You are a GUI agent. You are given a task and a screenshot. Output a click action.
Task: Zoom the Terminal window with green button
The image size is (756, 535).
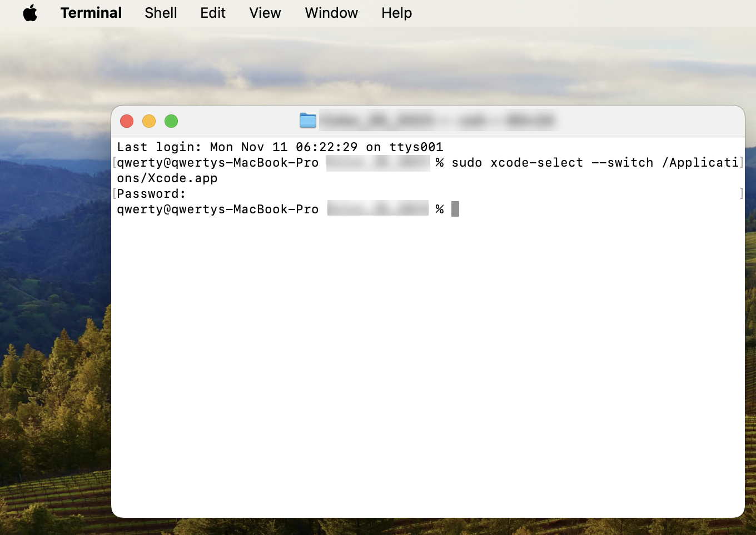click(x=171, y=121)
